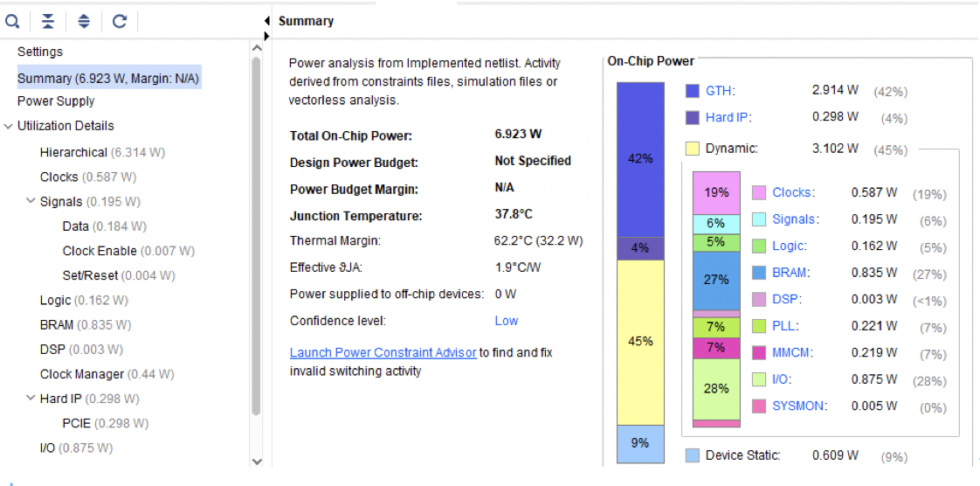
Task: Open the GTH power link
Action: coord(719,91)
